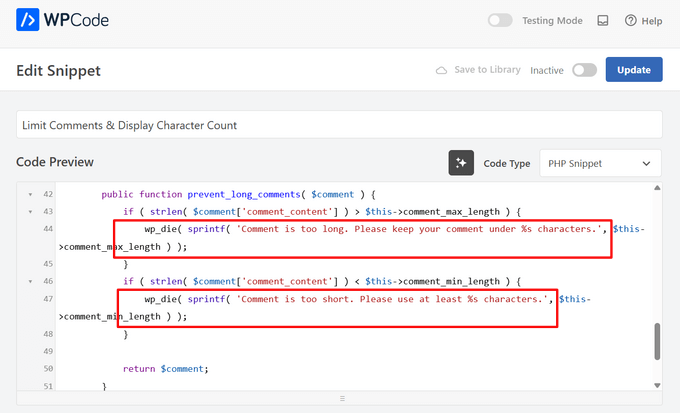Viewport: 680px width, 413px height.
Task: Click line number 50 in gutter
Action: 48,369
